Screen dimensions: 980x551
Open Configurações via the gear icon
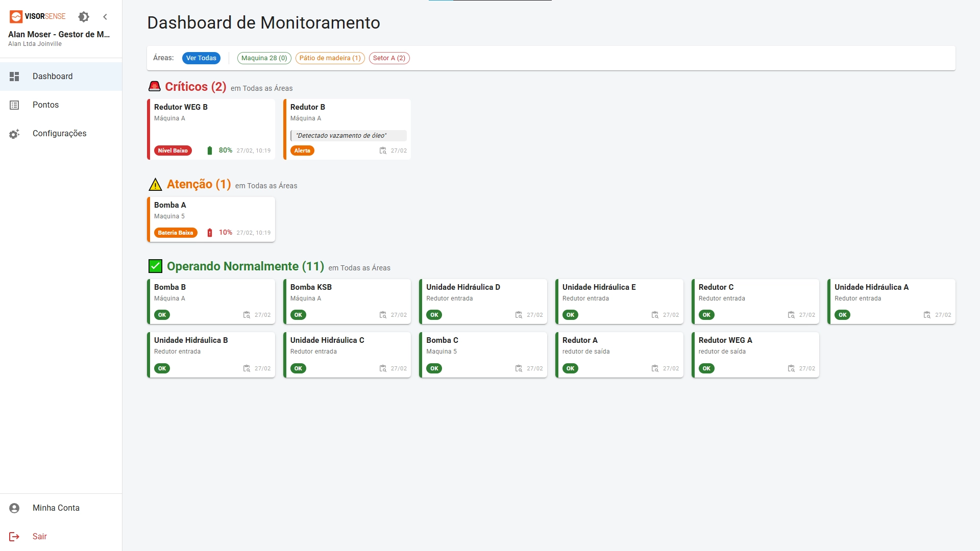(14, 133)
